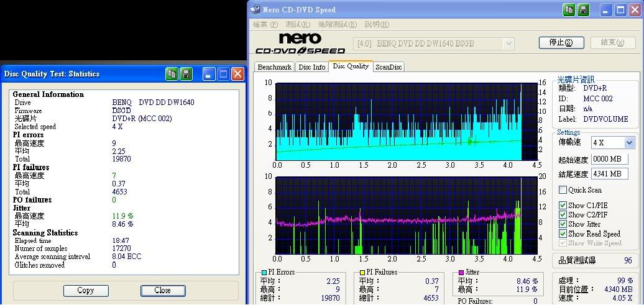
Task: Disable Show Read Speed checkbox
Action: pyautogui.click(x=563, y=234)
